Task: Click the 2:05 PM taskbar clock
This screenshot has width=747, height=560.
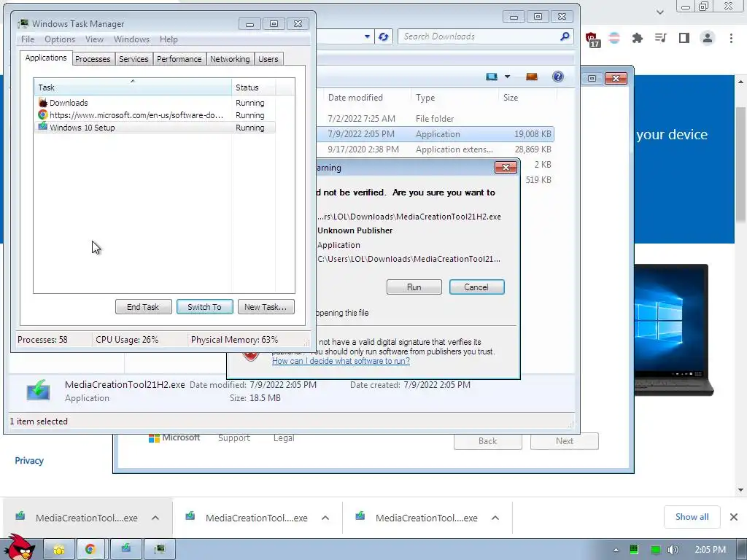Action: click(711, 550)
